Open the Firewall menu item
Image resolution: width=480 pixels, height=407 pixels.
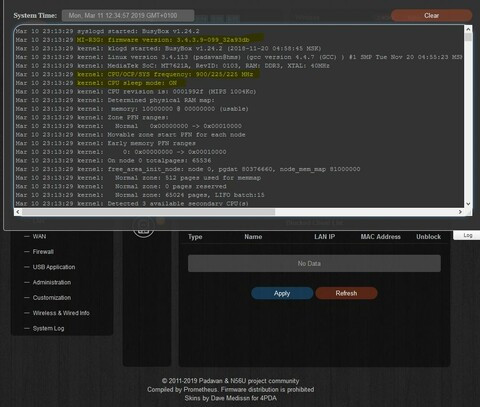click(x=43, y=252)
